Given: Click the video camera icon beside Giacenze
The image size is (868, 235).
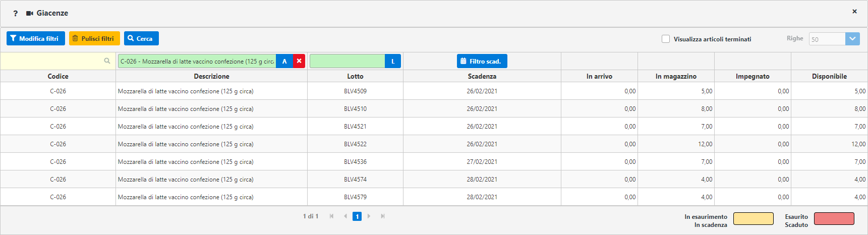Looking at the screenshot, I should coord(30,13).
